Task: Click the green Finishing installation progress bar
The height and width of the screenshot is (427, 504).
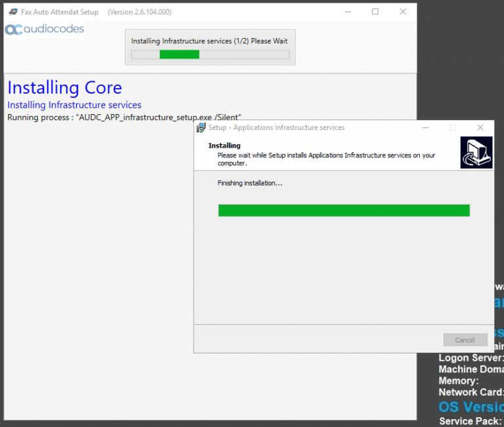Action: (x=344, y=210)
